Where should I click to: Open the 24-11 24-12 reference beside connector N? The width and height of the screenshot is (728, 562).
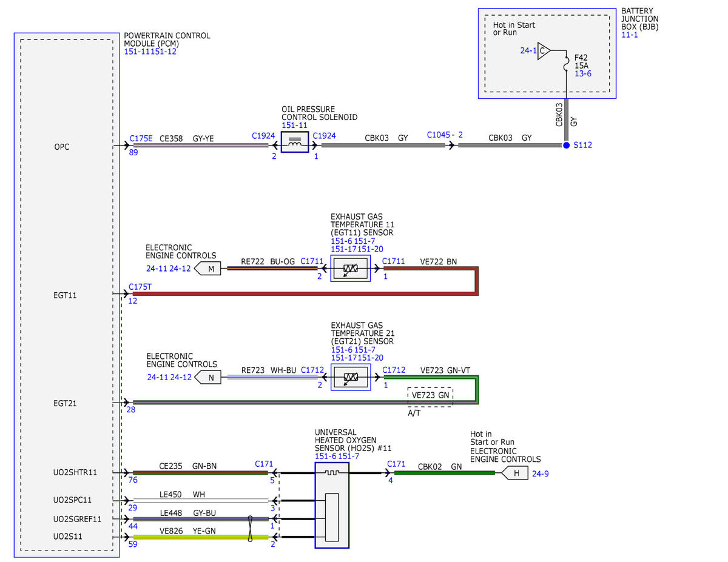click(169, 377)
